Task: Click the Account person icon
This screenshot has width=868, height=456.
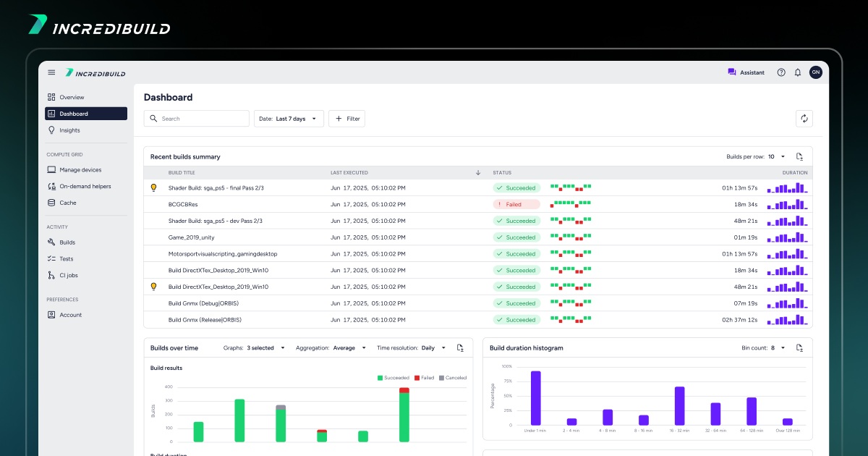Action: click(51, 315)
